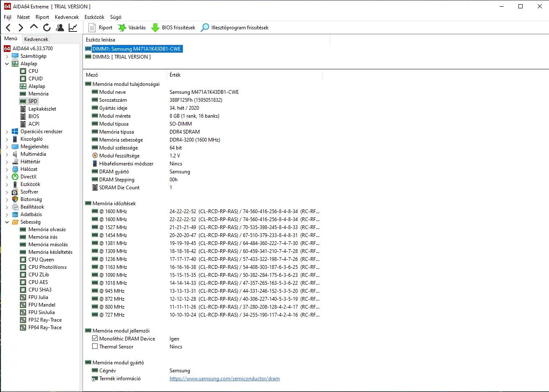The width and height of the screenshot is (549, 392).
Task: Click the Szoftver icon in tree
Action: pyautogui.click(x=15, y=192)
